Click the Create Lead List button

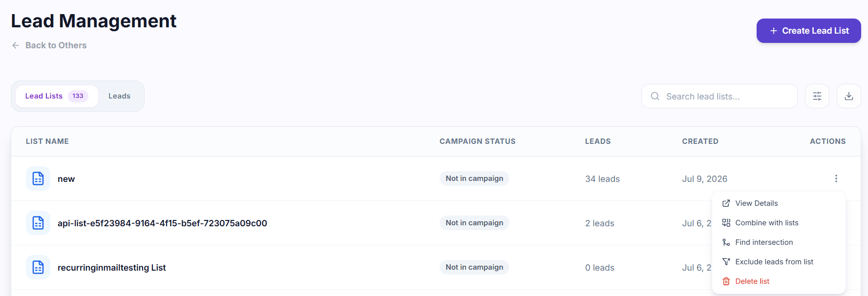coord(808,31)
